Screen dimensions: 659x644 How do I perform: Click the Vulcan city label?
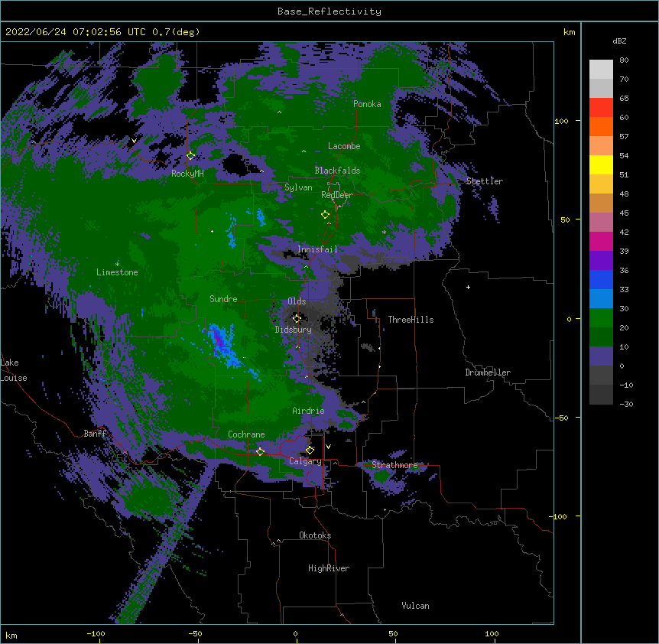tap(415, 606)
